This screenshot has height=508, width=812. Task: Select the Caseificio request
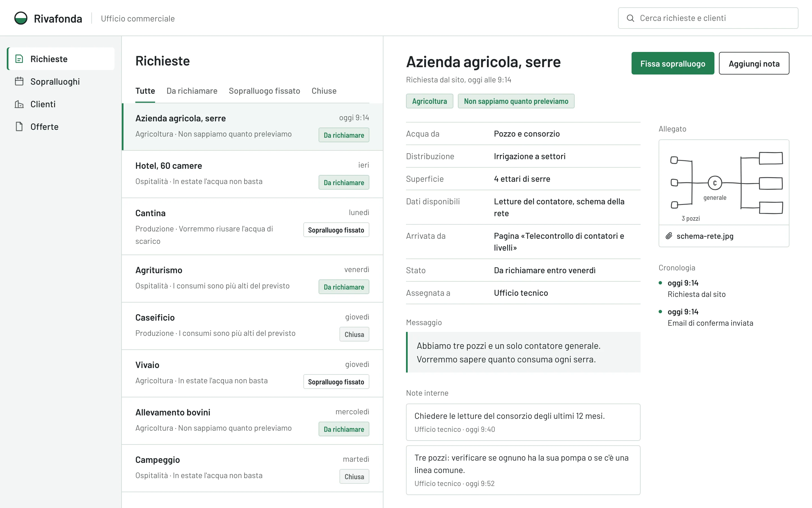point(252,326)
